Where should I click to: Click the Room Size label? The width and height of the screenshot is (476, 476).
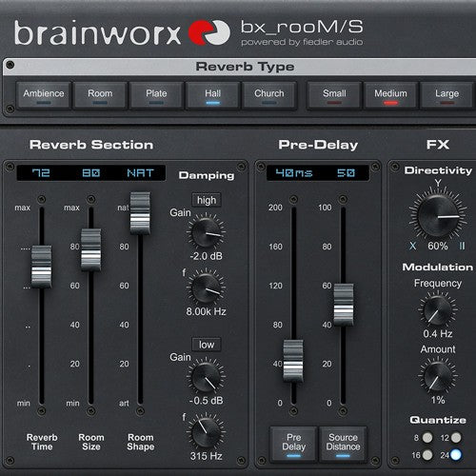coord(91,442)
